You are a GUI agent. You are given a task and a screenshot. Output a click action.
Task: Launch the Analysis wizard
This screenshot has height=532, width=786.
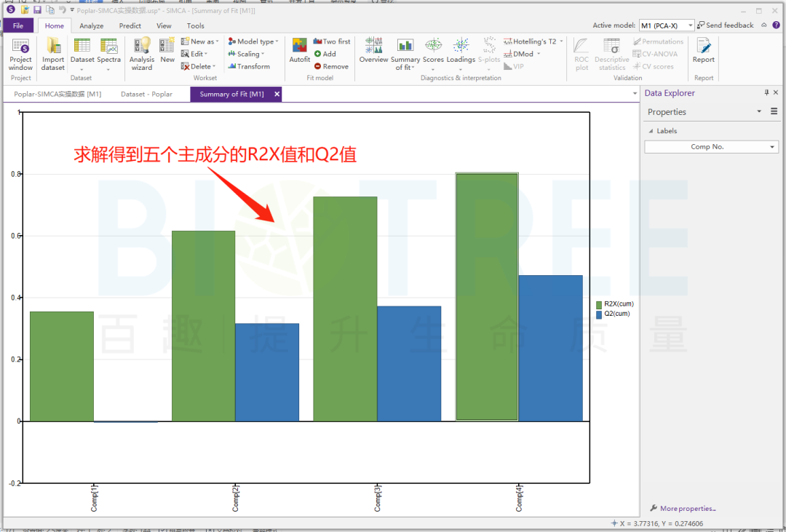(x=141, y=54)
